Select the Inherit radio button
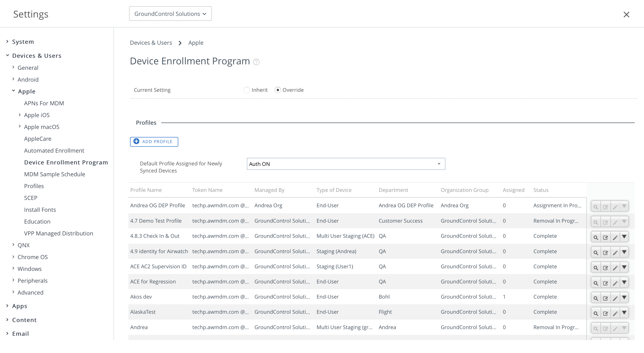The width and height of the screenshot is (644, 353). [x=247, y=90]
